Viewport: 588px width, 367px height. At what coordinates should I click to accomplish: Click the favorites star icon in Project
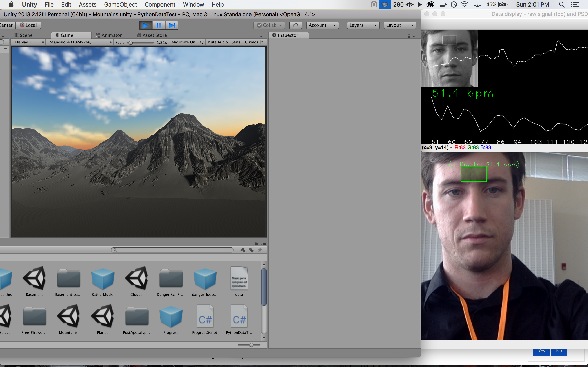(x=260, y=250)
